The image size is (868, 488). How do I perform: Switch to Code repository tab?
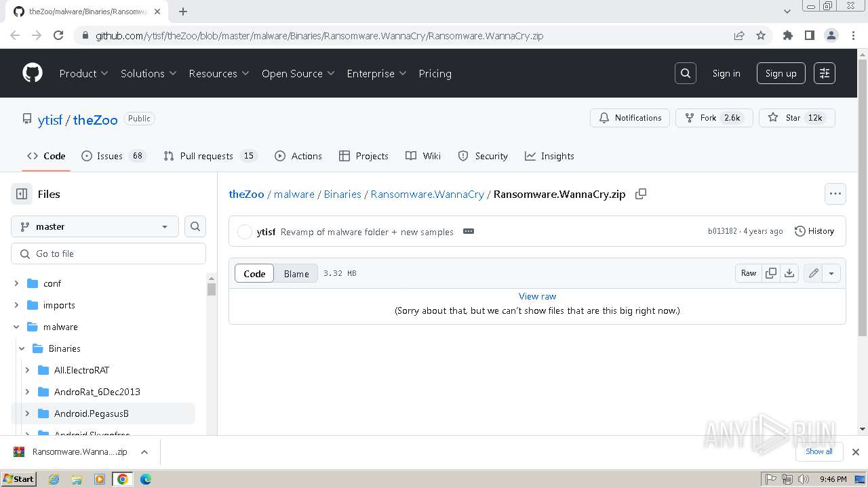coord(46,156)
